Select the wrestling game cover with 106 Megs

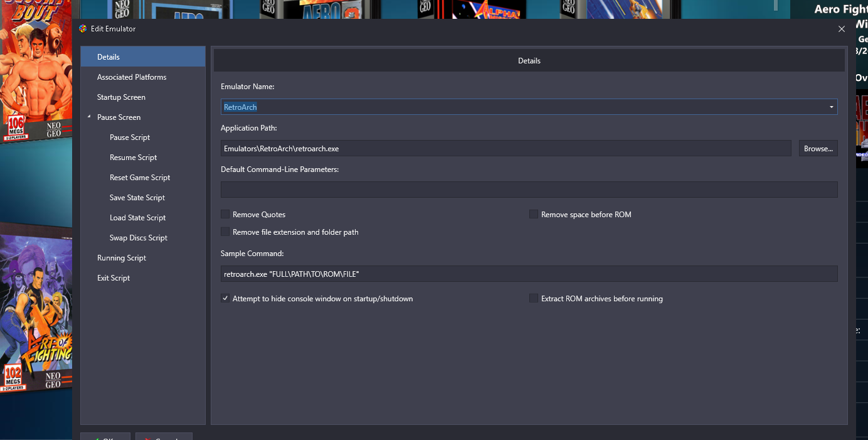pyautogui.click(x=36, y=70)
